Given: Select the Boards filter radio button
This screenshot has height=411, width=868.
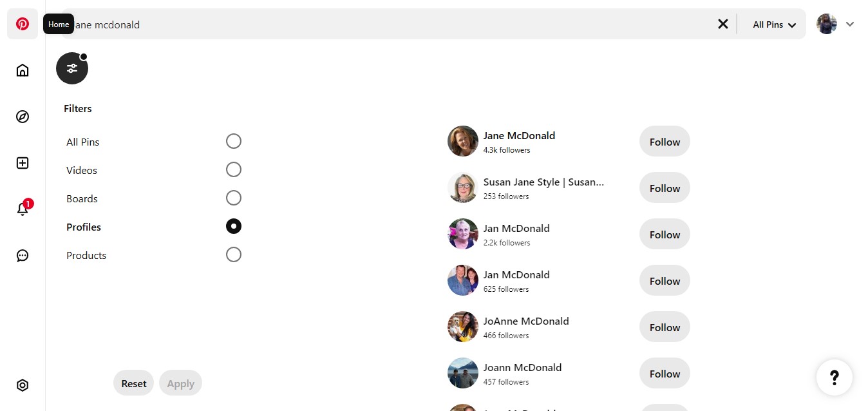Looking at the screenshot, I should click(234, 198).
